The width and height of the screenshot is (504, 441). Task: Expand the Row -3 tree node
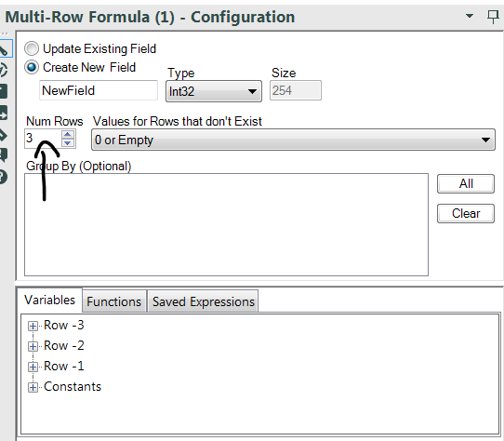coord(33,326)
